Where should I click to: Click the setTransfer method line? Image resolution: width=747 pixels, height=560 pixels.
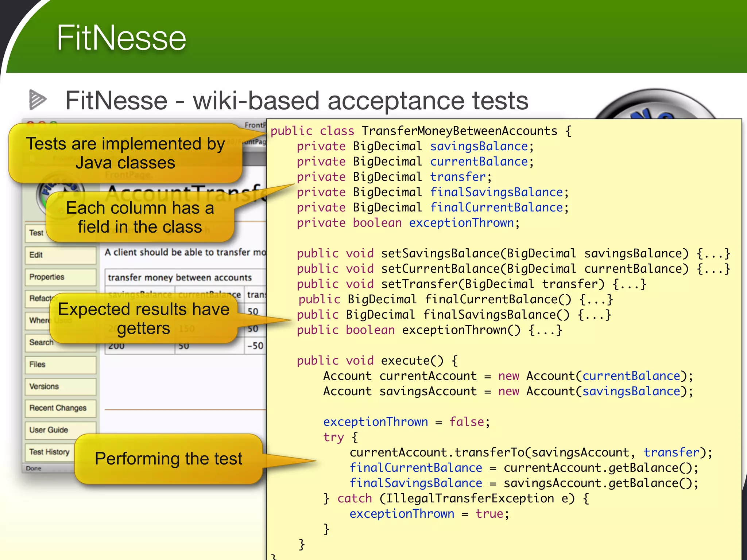471,284
